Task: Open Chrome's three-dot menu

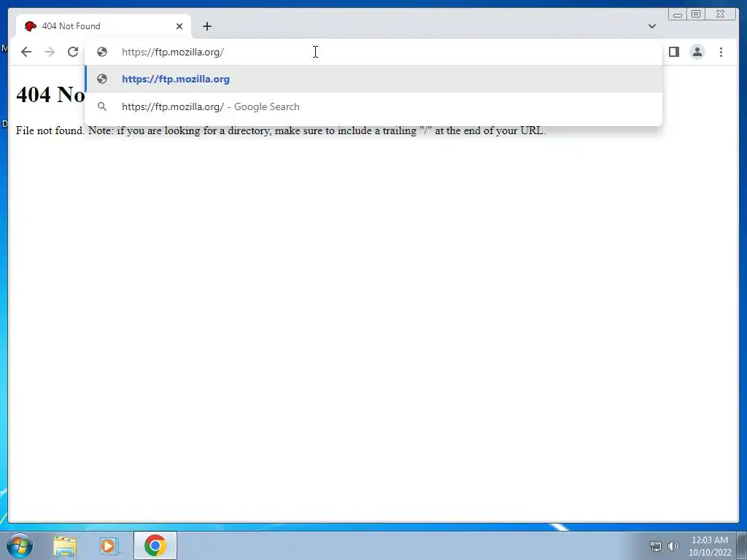Action: pos(721,52)
